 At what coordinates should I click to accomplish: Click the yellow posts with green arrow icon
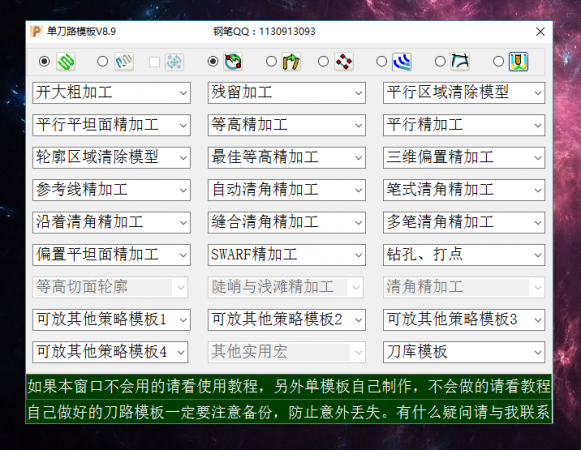pos(291,62)
